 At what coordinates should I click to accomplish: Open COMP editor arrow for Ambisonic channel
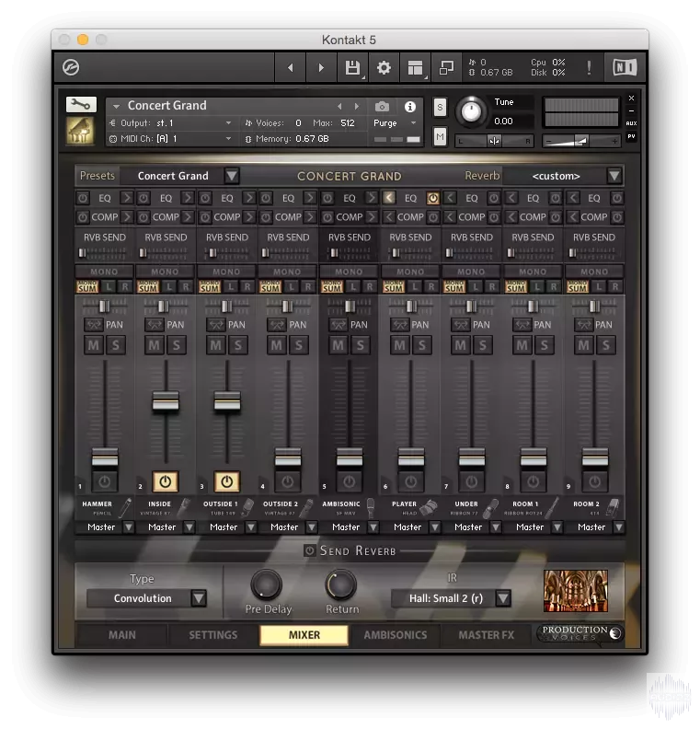371,217
